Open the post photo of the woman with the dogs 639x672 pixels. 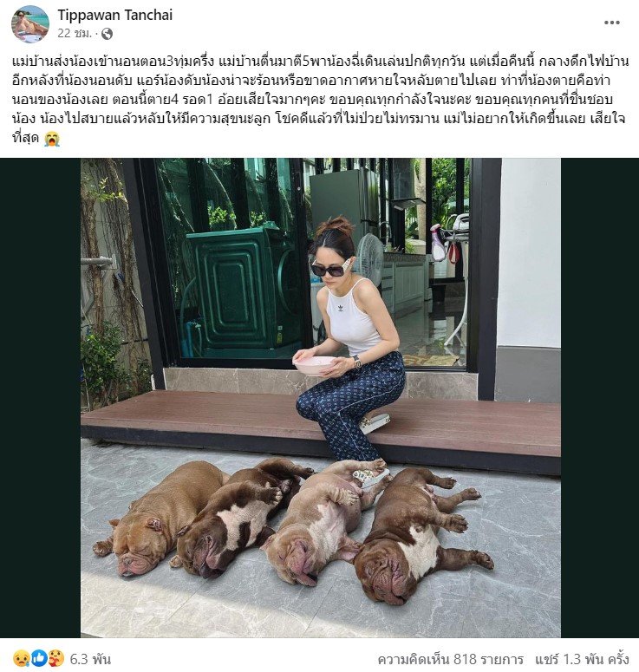coord(321,398)
